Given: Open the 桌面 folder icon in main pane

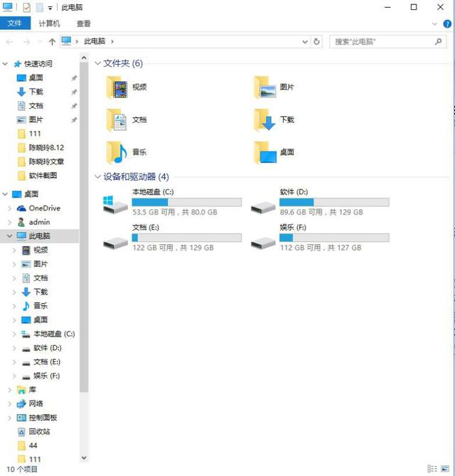Looking at the screenshot, I should 265,152.
